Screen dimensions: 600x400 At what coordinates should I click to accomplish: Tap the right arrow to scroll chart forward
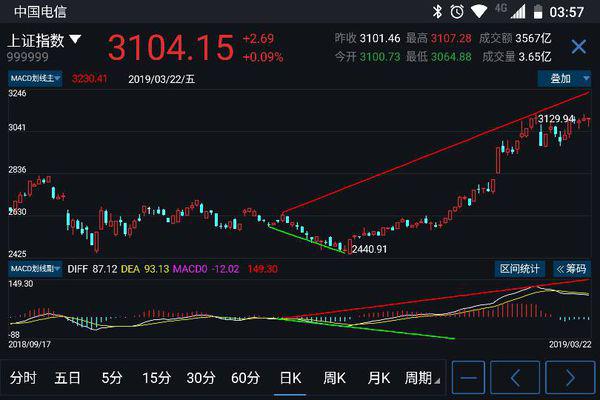(568, 378)
